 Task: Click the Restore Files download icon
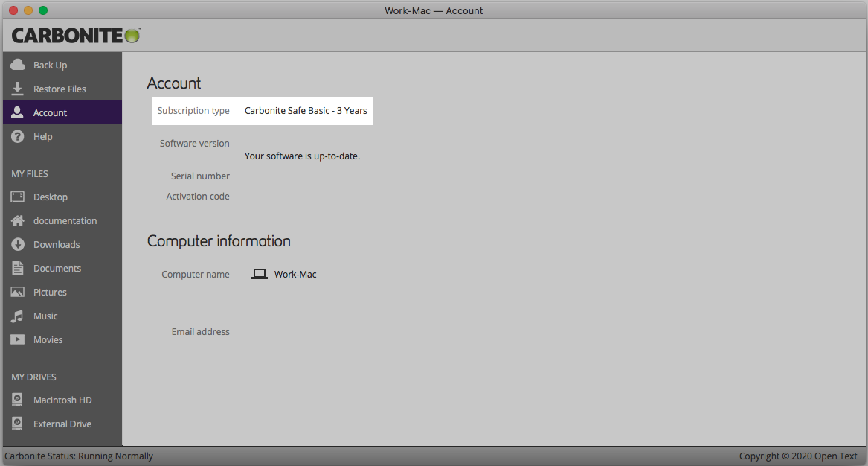tap(16, 89)
